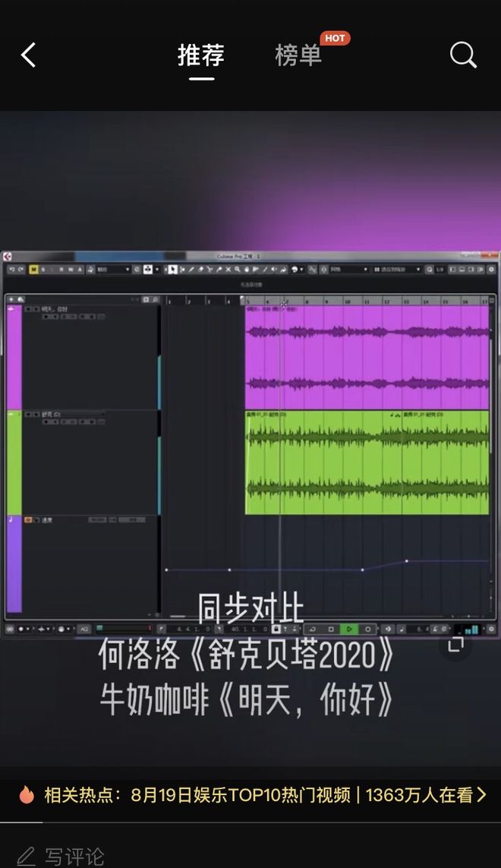
Task: Select the arrow Object Selection tool
Action: 173,270
